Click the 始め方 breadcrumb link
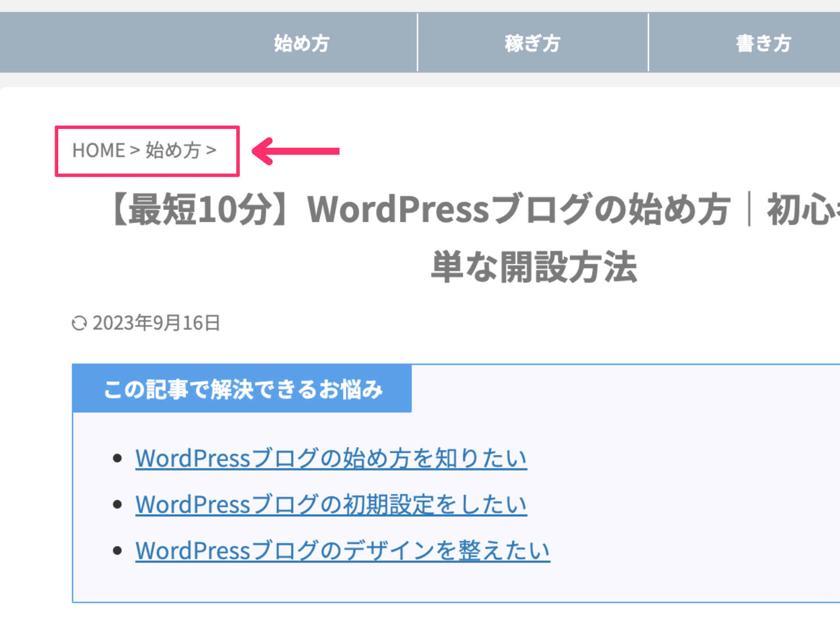Viewport: 840px width, 630px height. [x=173, y=150]
